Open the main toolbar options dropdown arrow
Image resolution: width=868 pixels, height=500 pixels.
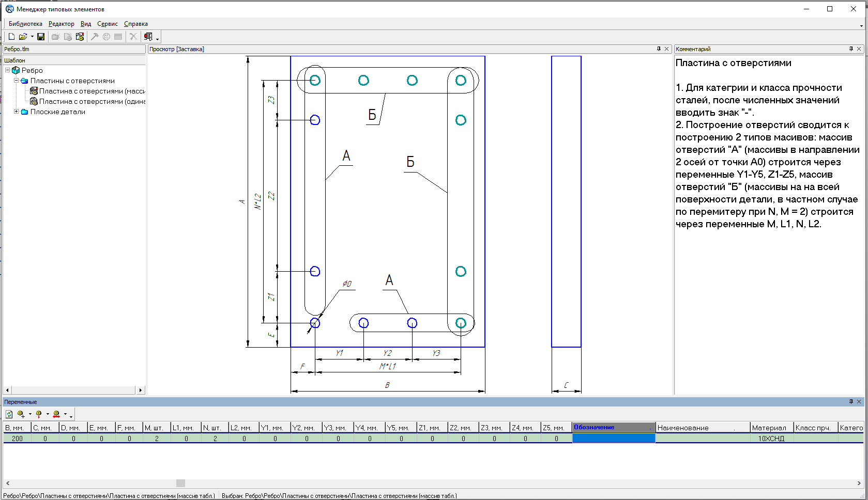157,39
